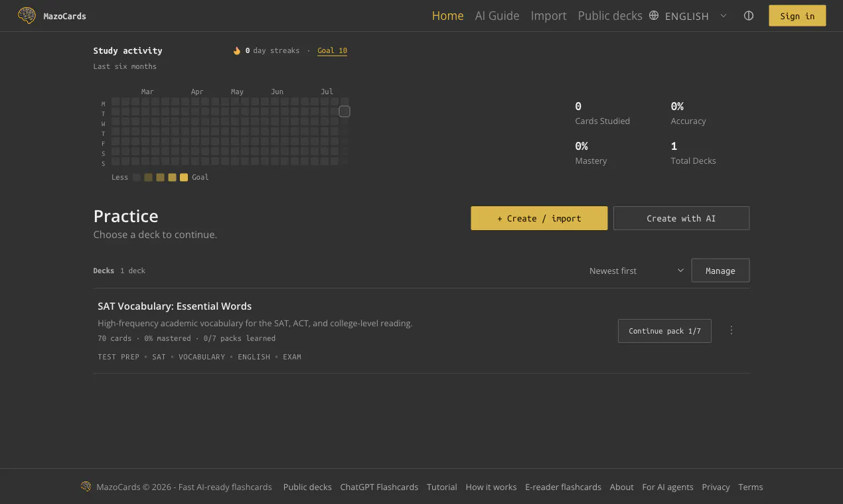Click the darkest legend swatch next to Less
Screen dimensions: 843x504
click(137, 177)
